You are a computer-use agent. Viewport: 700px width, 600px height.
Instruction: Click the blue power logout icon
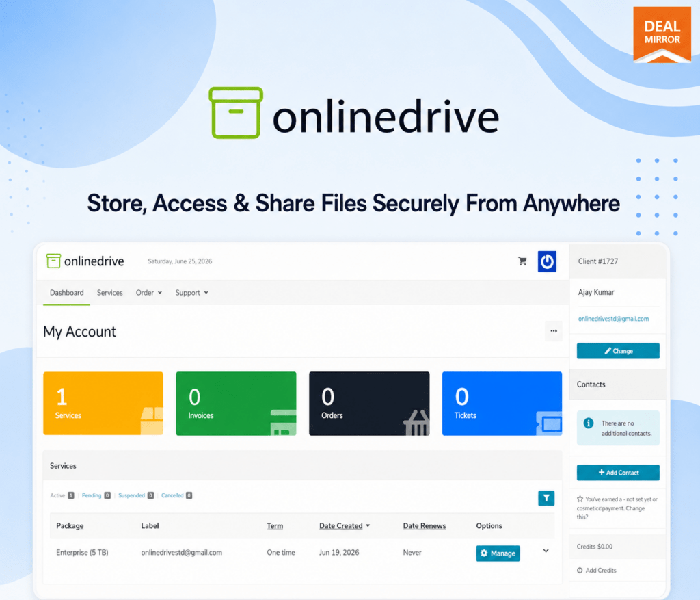click(x=547, y=261)
